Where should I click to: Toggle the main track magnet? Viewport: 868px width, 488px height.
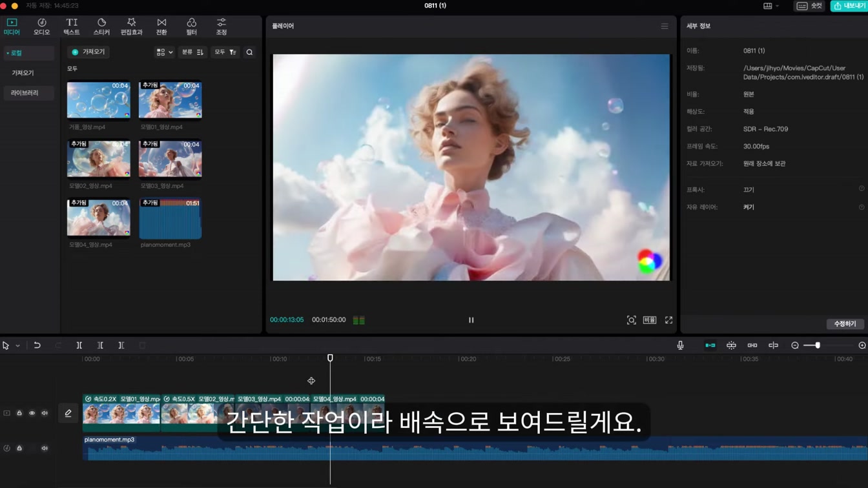710,346
